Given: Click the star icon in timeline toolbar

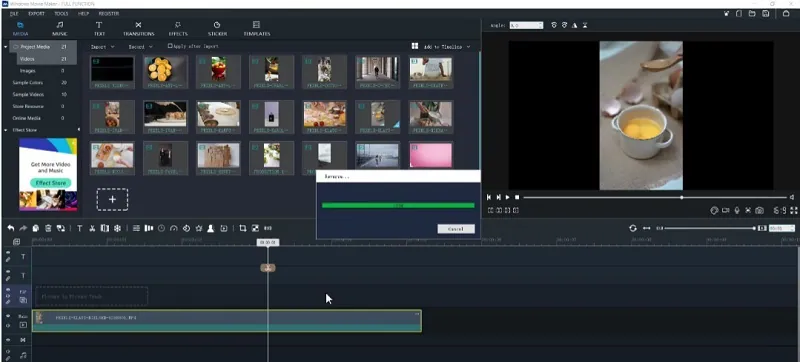Looking at the screenshot, I should pyautogui.click(x=198, y=228).
